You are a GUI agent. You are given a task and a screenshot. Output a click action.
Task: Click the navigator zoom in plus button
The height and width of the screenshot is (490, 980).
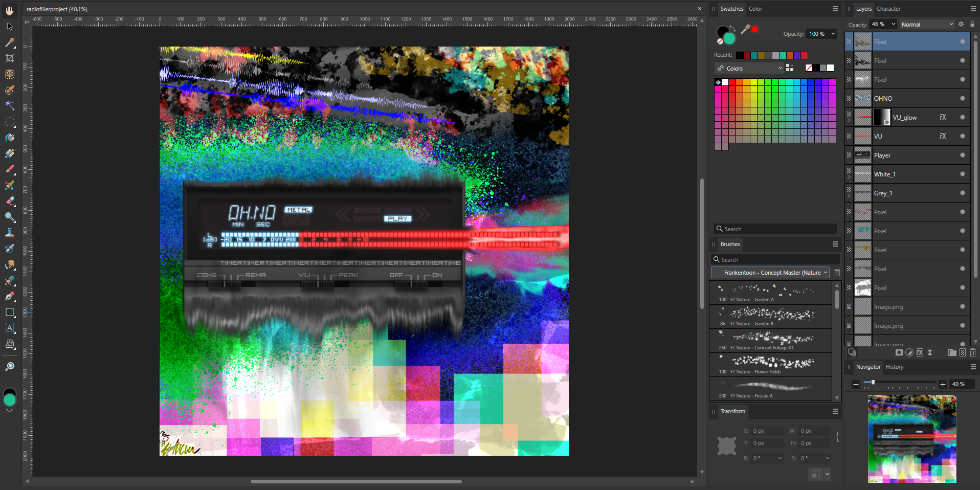[943, 384]
